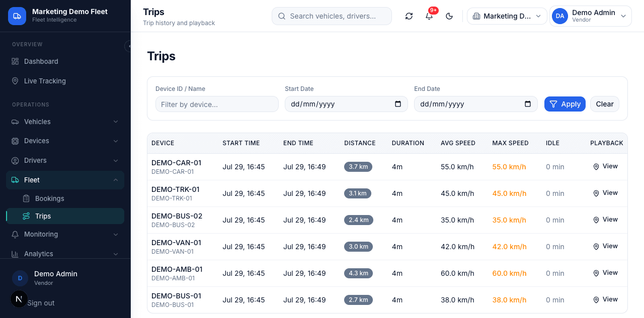
Task: Click the DEVICE column header
Action: pyautogui.click(x=163, y=143)
